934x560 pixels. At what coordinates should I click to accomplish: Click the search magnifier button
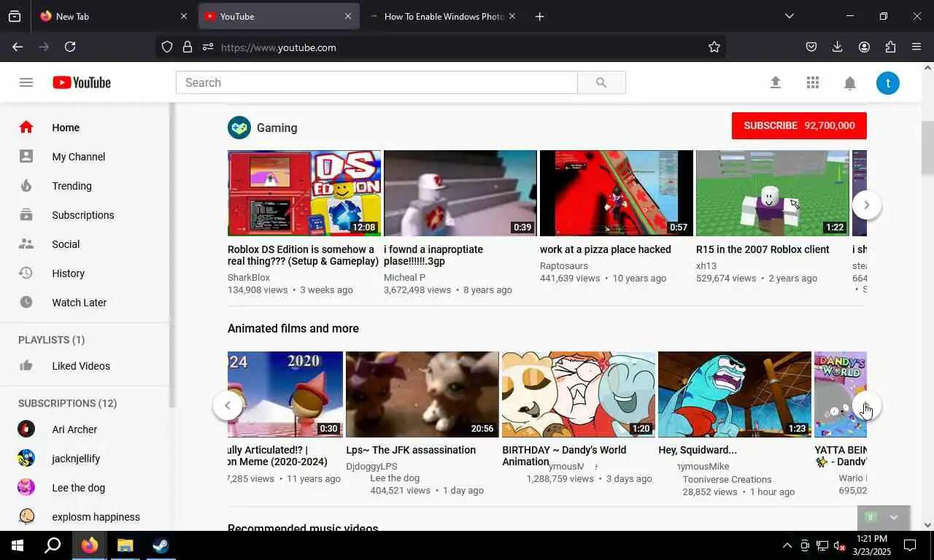(x=601, y=82)
